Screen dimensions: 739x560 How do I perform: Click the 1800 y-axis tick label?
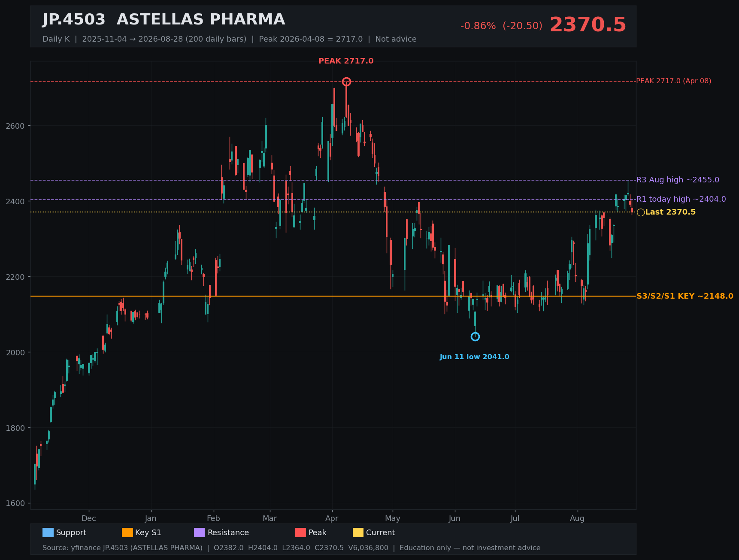(x=15, y=428)
